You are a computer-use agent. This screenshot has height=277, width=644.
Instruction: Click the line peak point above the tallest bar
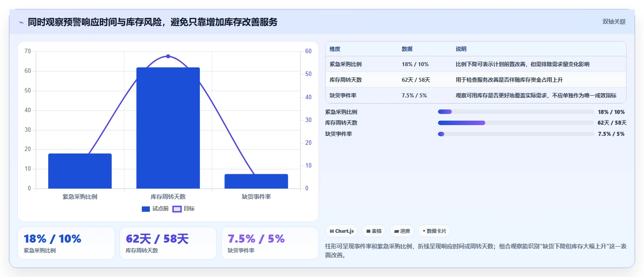[x=168, y=56]
